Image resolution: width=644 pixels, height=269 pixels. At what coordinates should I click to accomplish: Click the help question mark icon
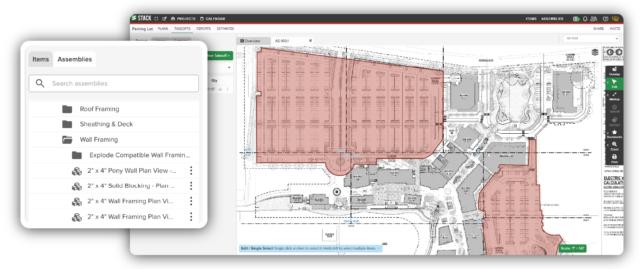pyautogui.click(x=605, y=19)
